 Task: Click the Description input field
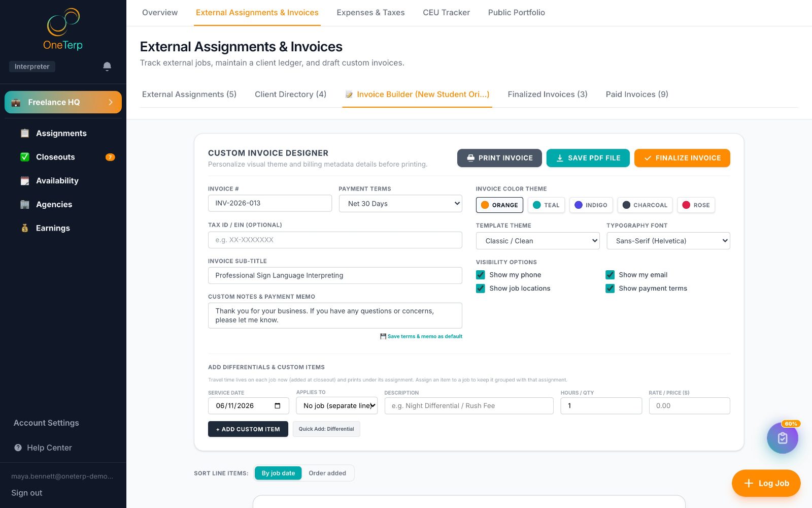point(469,406)
